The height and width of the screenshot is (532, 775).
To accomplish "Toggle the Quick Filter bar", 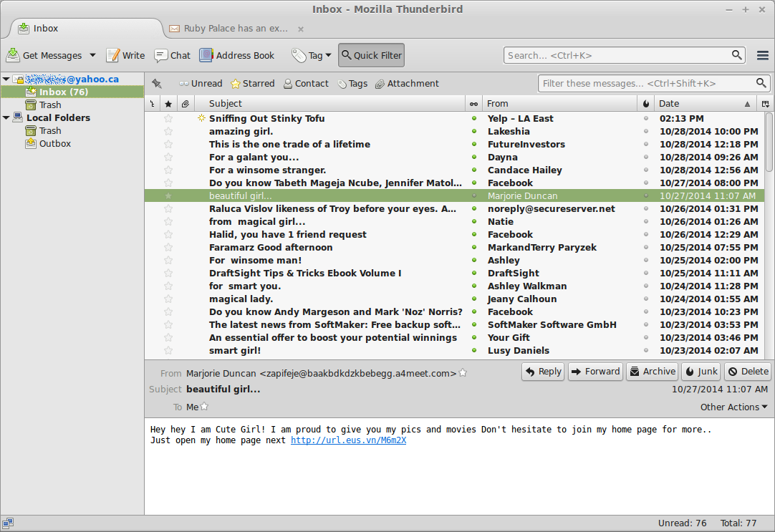I will click(x=371, y=55).
